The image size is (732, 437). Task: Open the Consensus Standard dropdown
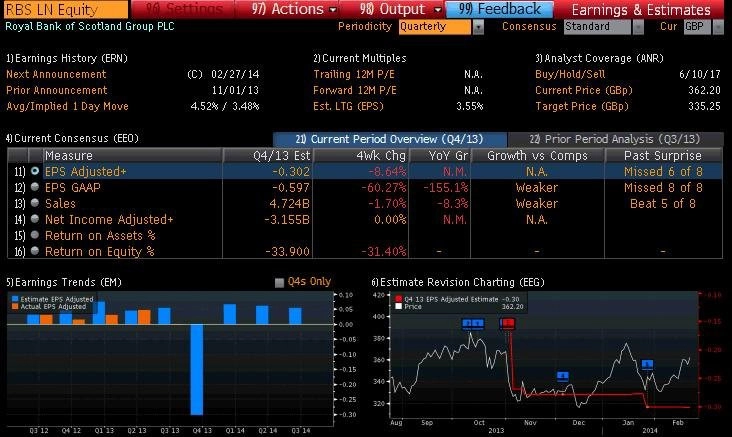[x=597, y=27]
